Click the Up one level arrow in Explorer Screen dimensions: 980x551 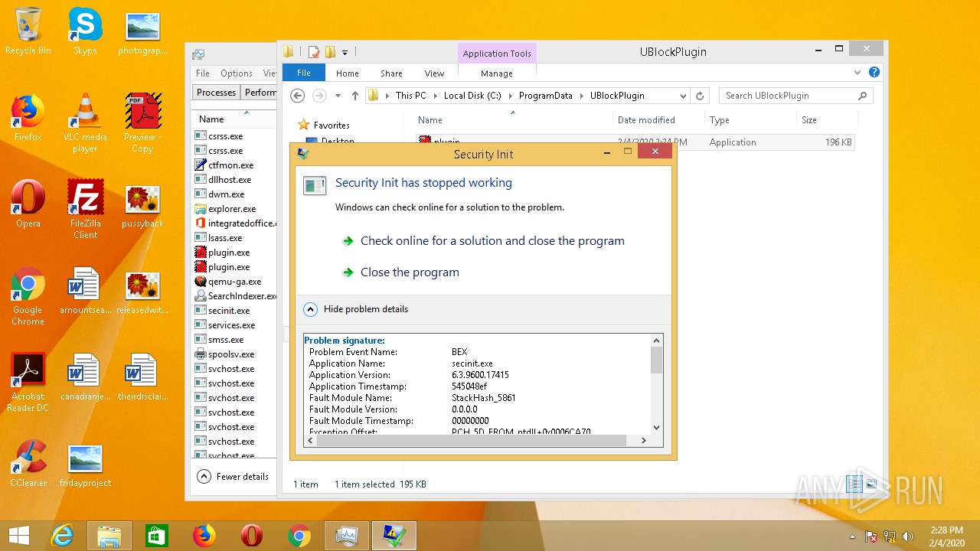click(x=355, y=96)
